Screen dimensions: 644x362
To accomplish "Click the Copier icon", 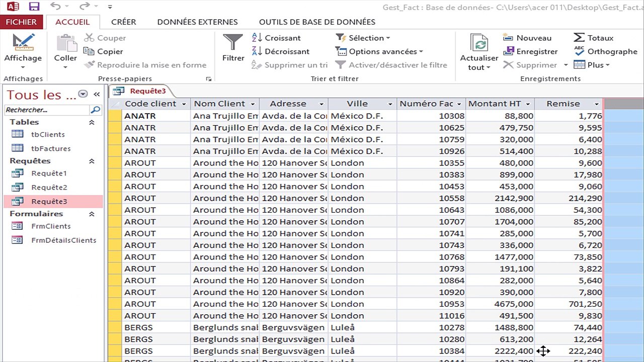I will (x=89, y=51).
